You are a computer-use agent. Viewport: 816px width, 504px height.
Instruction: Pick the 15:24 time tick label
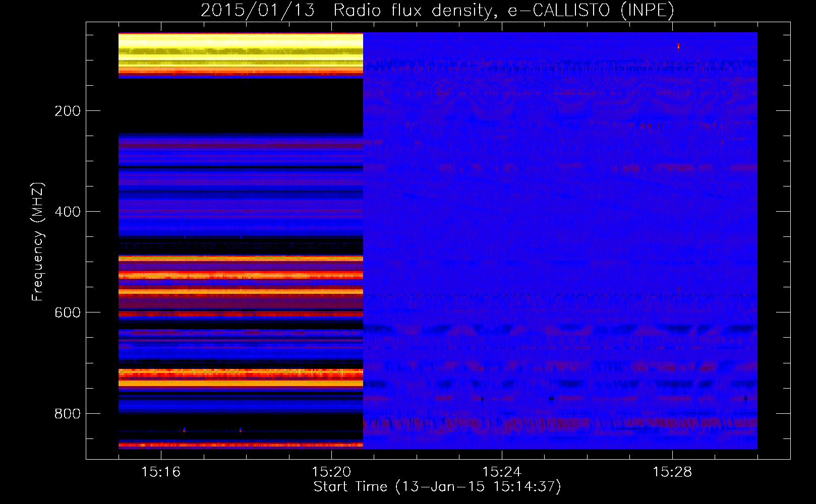pyautogui.click(x=502, y=472)
